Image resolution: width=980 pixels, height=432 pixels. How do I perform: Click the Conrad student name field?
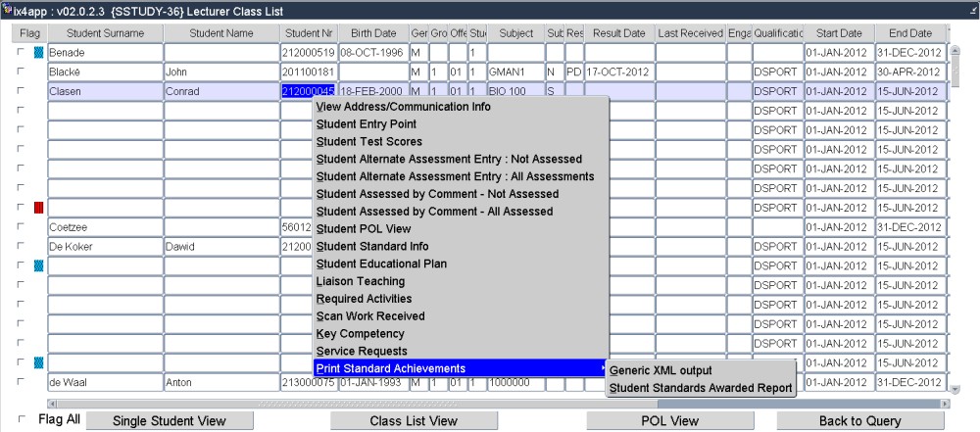(x=221, y=91)
